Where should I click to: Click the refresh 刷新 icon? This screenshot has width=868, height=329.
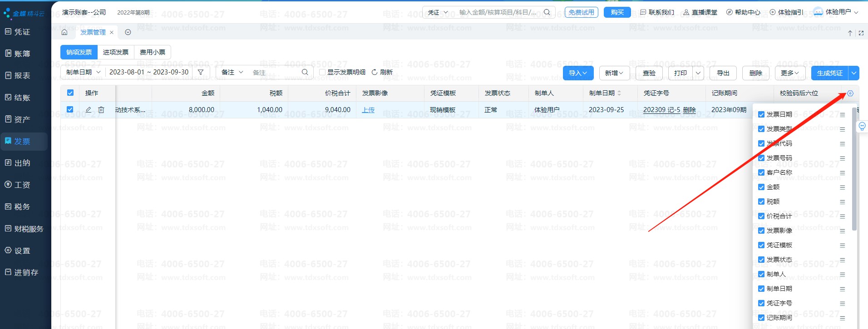point(375,72)
